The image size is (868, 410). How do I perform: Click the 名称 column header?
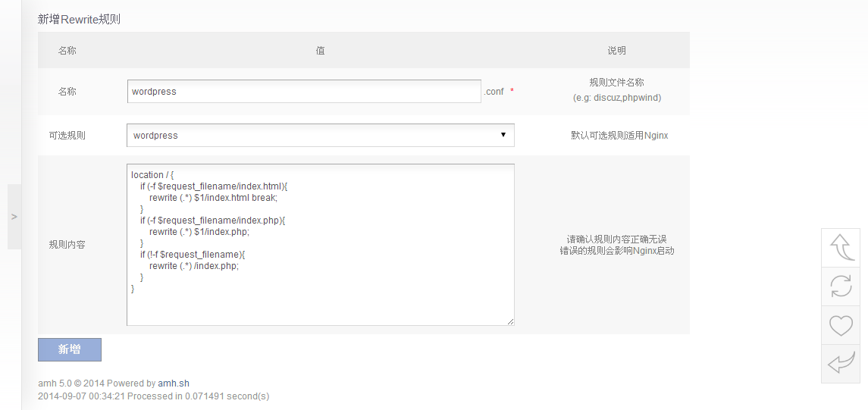tap(67, 51)
